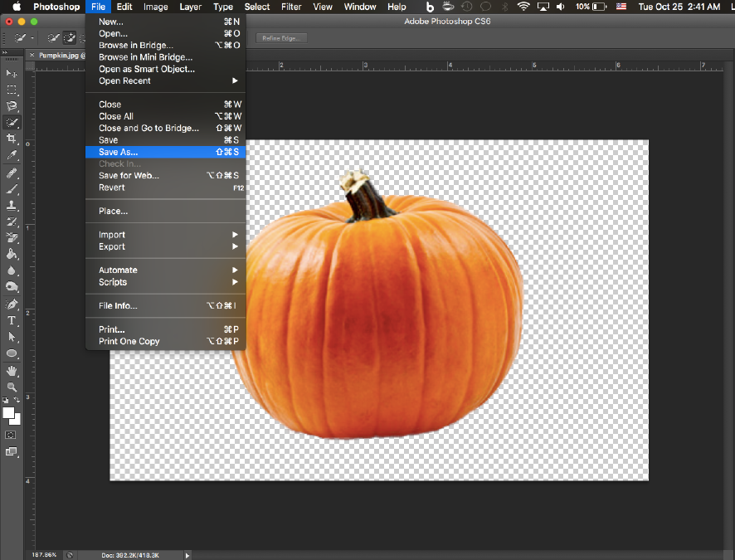Viewport: 735px width, 560px height.
Task: Select the Zoom tool
Action: pyautogui.click(x=11, y=386)
